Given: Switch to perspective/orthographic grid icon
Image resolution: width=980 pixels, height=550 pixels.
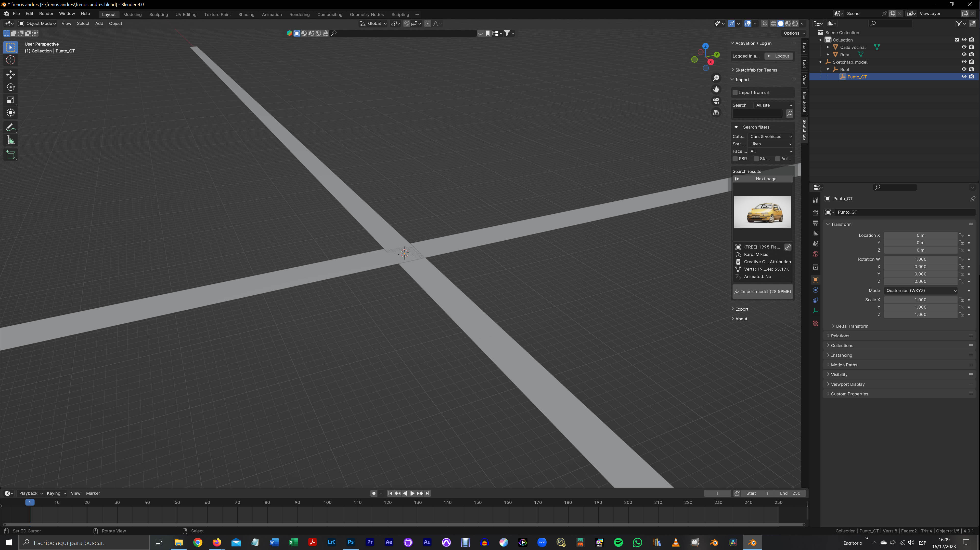Looking at the screenshot, I should 716,113.
